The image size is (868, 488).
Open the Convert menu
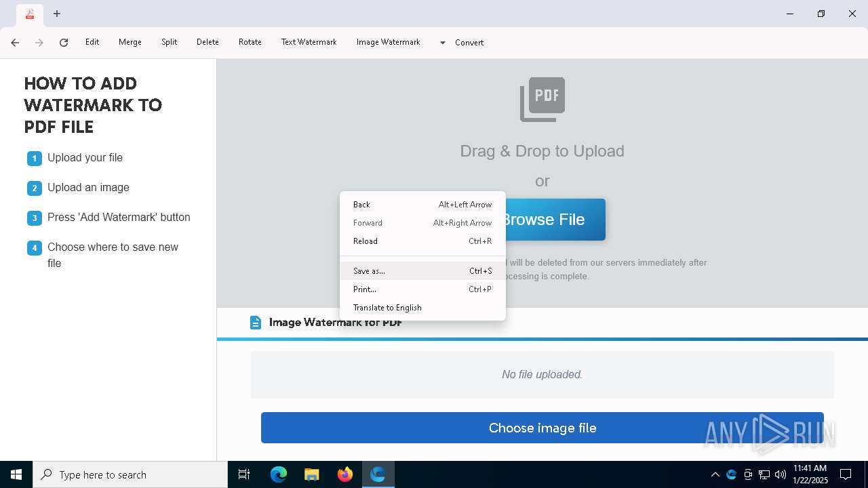[x=469, y=43]
